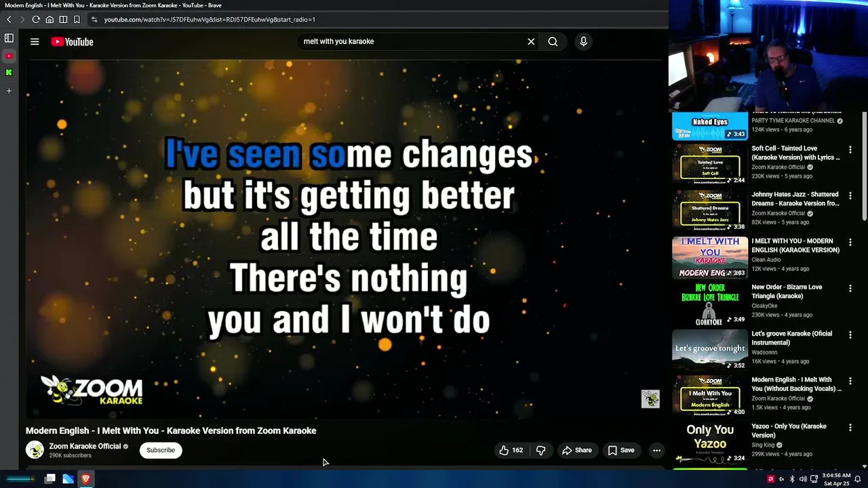Screen dimensions: 868x488
Task: Open the red AMD tray icon
Action: tap(770, 479)
